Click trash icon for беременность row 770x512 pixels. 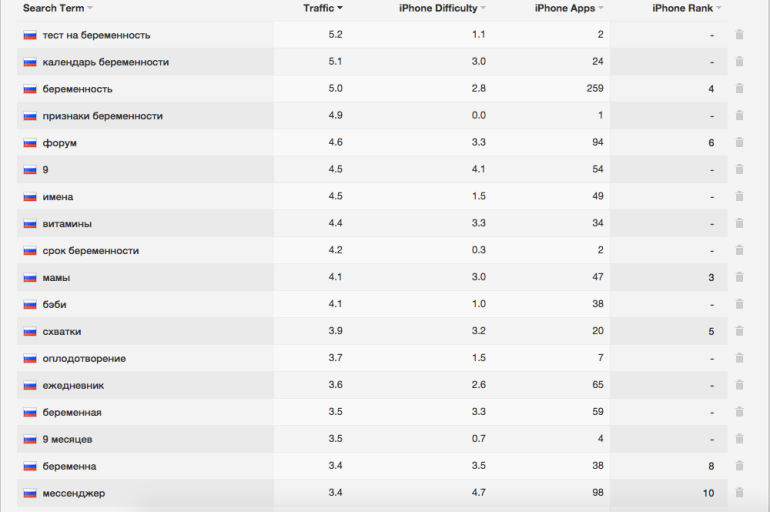(x=739, y=88)
